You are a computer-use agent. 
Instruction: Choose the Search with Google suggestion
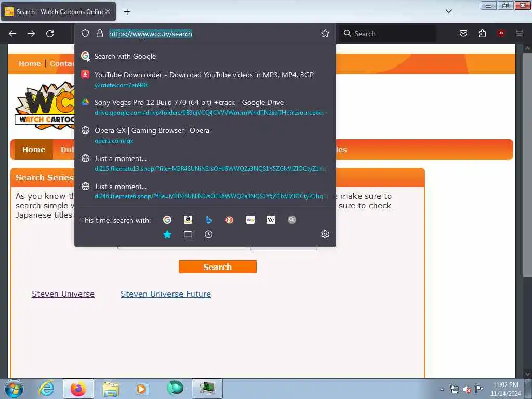[x=205, y=56]
